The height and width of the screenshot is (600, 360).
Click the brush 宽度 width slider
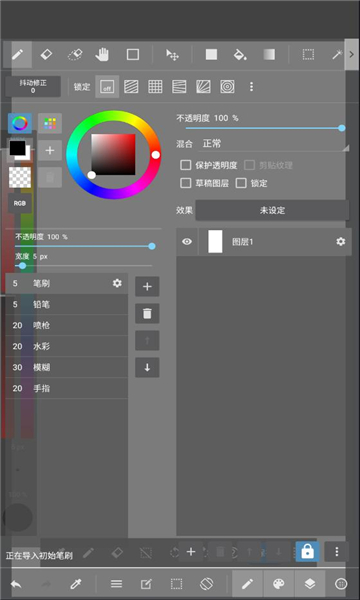84,266
